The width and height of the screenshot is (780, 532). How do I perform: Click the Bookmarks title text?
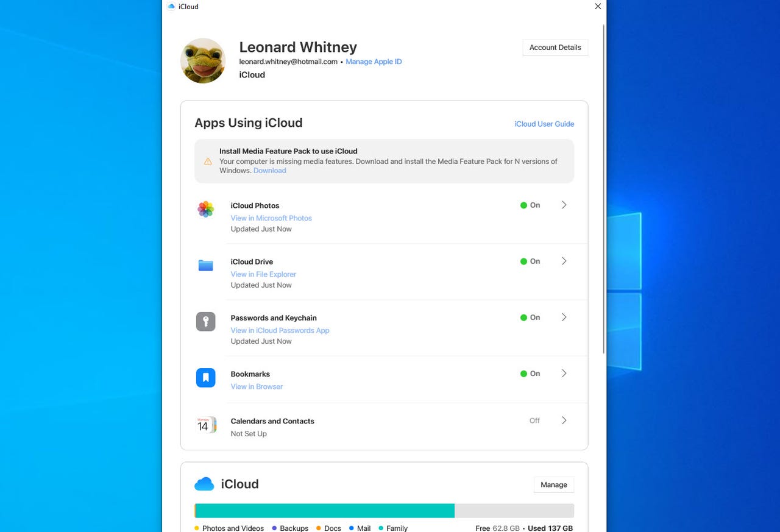coord(250,374)
